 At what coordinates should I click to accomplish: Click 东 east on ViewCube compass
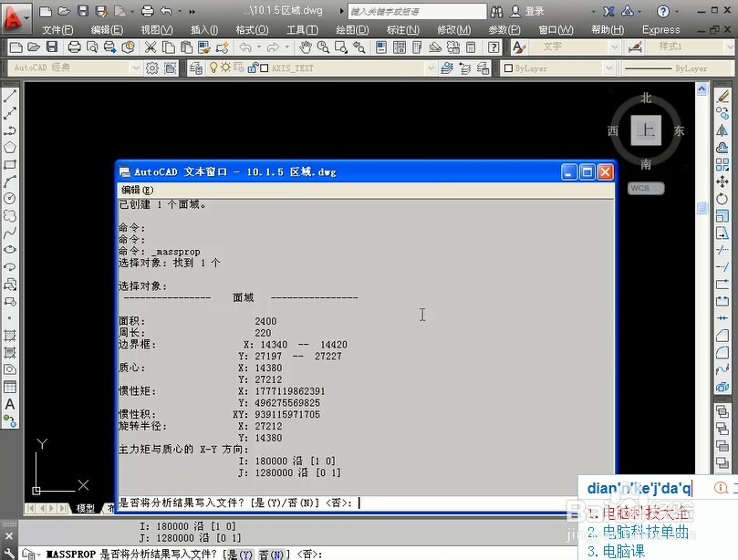[x=678, y=130]
